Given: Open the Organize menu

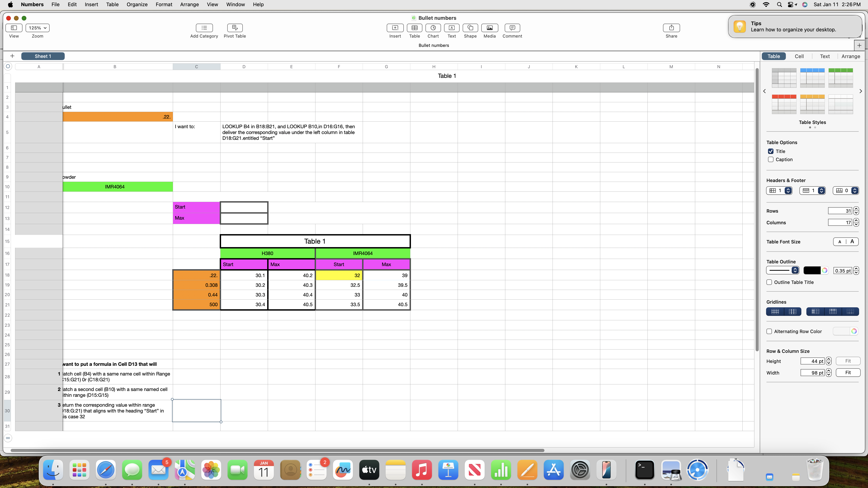Looking at the screenshot, I should (x=137, y=4).
